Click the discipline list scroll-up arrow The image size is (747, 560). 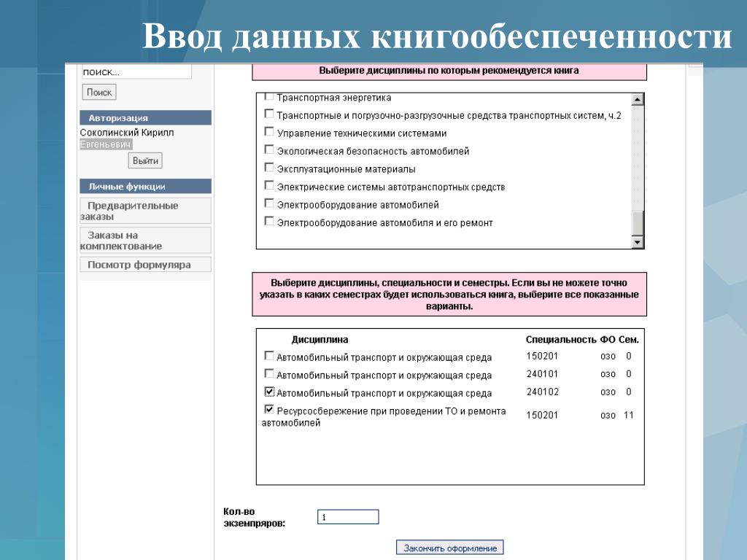pos(638,99)
